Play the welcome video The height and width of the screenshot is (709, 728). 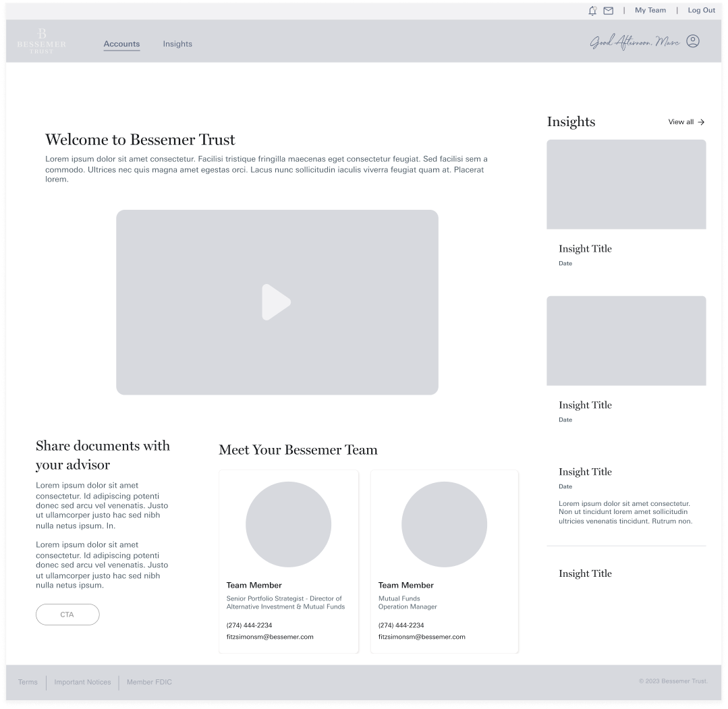click(x=276, y=302)
